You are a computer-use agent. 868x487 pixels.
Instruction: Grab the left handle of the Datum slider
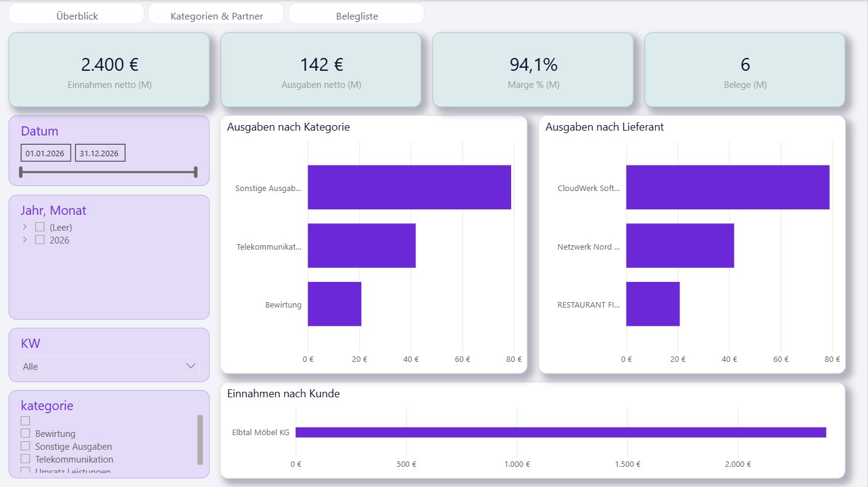(x=21, y=172)
